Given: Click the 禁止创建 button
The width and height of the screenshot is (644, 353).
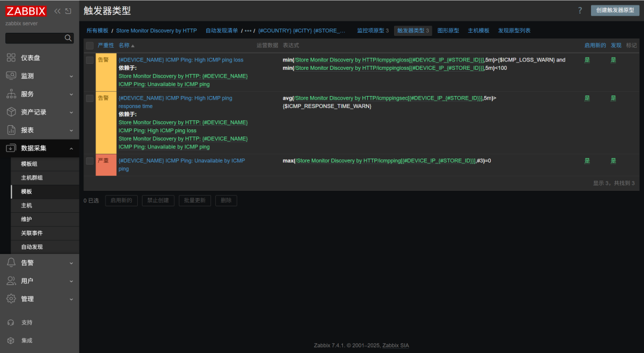Looking at the screenshot, I should click(x=158, y=200).
